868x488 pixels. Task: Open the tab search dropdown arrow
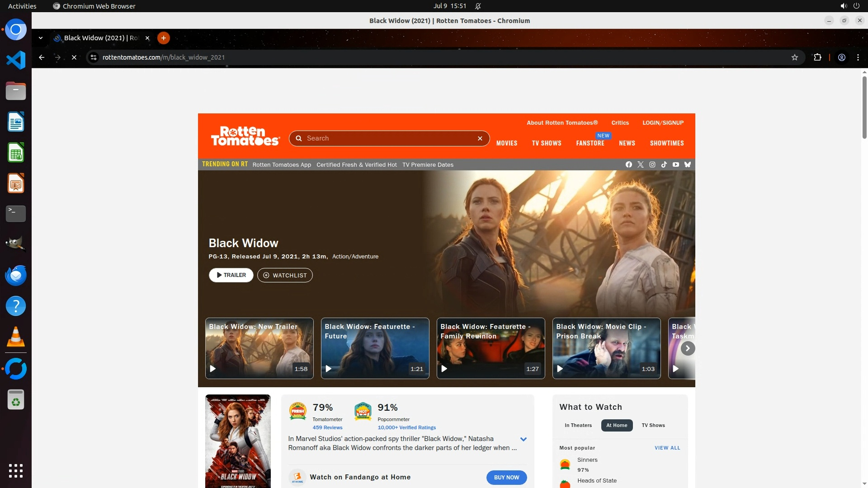[41, 38]
